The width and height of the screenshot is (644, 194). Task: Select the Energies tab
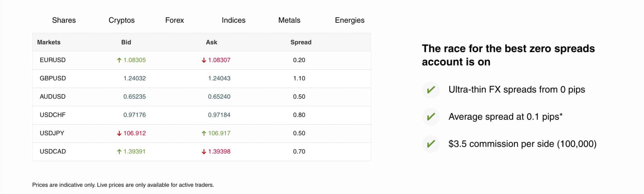coord(350,20)
